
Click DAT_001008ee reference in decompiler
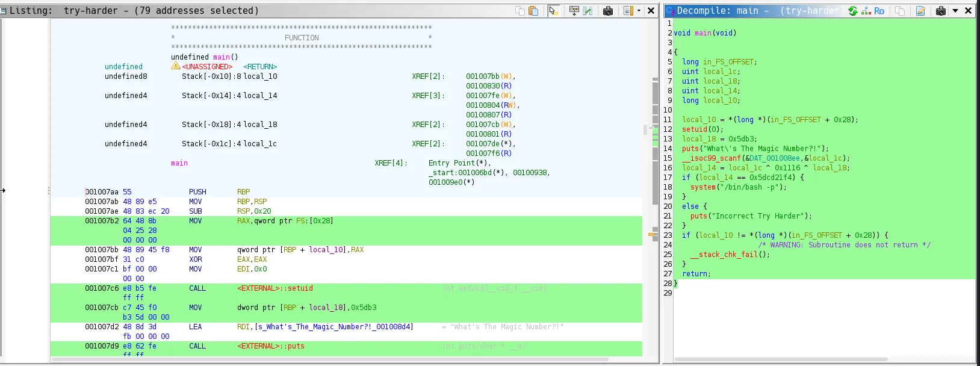pyautogui.click(x=775, y=158)
